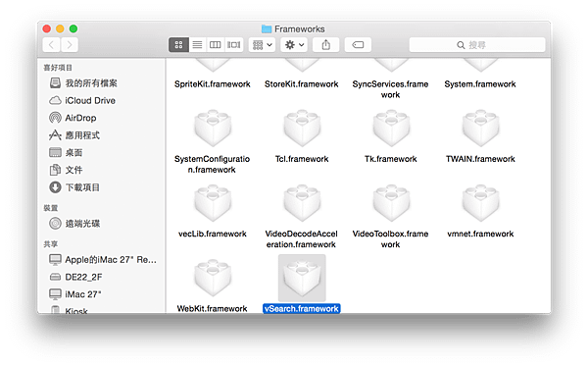Open the item arrangement dropdown
The width and height of the screenshot is (588, 367).
point(262,45)
